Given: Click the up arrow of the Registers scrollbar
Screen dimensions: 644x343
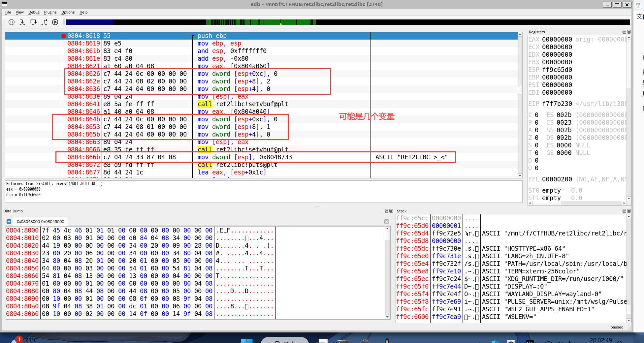Looking at the screenshot, I should click(629, 38).
